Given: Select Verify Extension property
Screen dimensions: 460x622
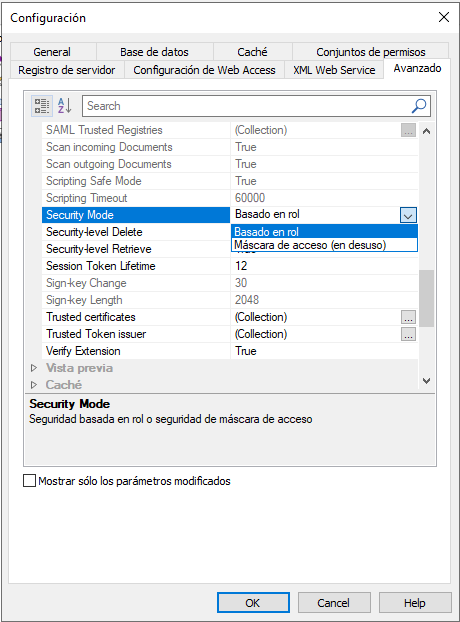Looking at the screenshot, I should [136, 351].
